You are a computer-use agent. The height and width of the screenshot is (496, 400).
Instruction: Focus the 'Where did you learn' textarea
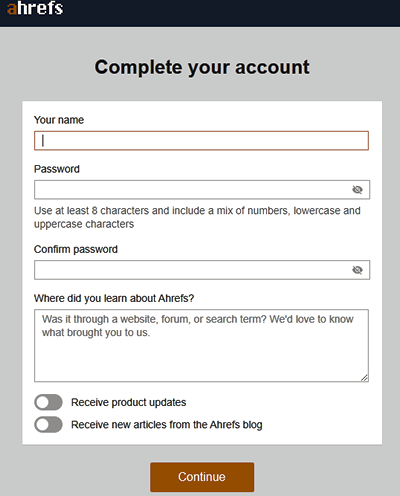(201, 346)
